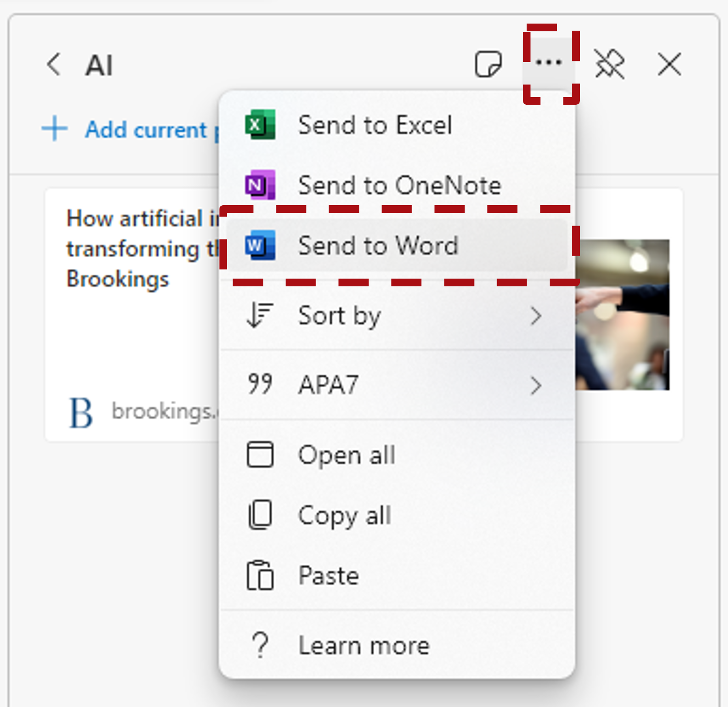
Task: Select Open all from the menu
Action: tap(397, 455)
